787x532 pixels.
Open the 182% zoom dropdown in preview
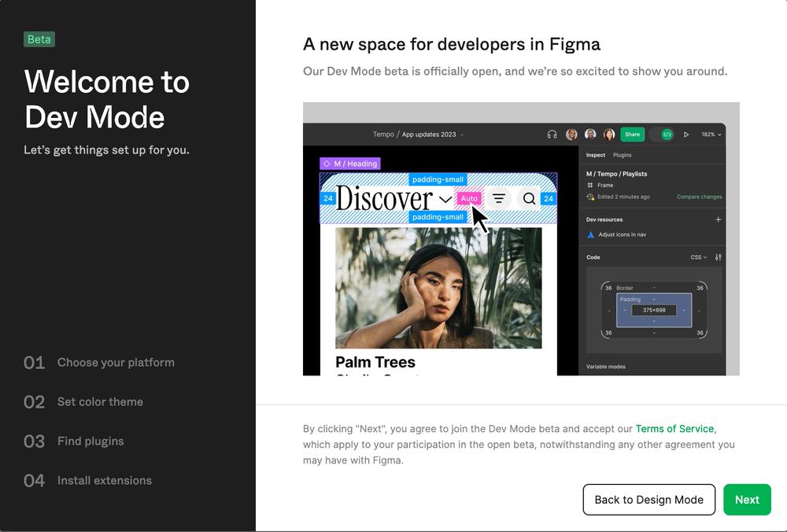click(711, 135)
